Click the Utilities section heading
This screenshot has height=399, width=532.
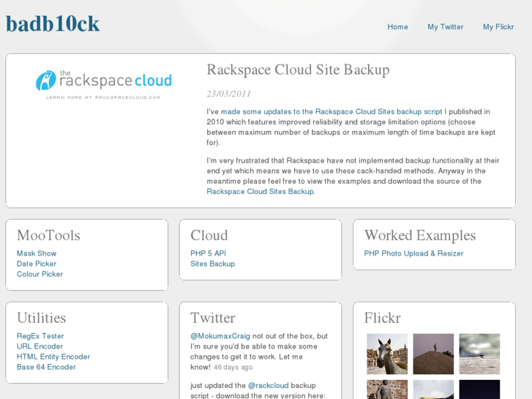pos(42,318)
